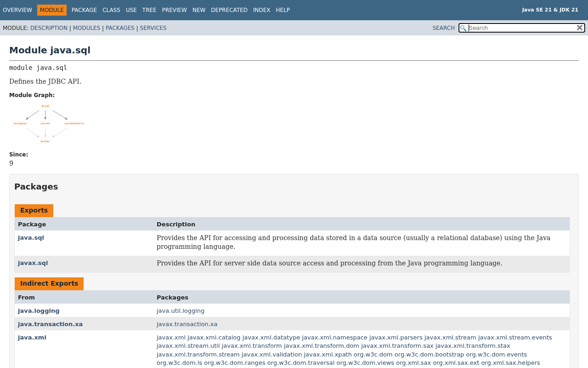The image size is (588, 368).
Task: Open the javax.xml.transform.stream package link
Action: (198, 355)
